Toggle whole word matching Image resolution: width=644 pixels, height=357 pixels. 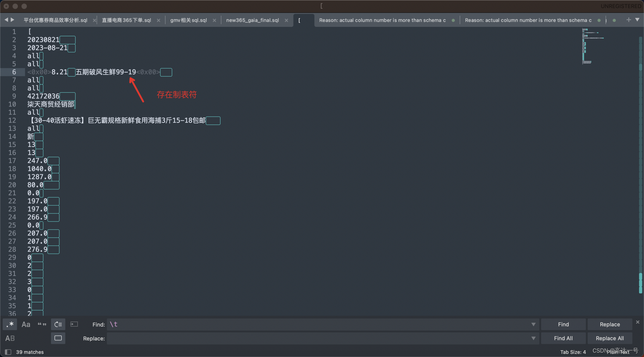(x=42, y=324)
